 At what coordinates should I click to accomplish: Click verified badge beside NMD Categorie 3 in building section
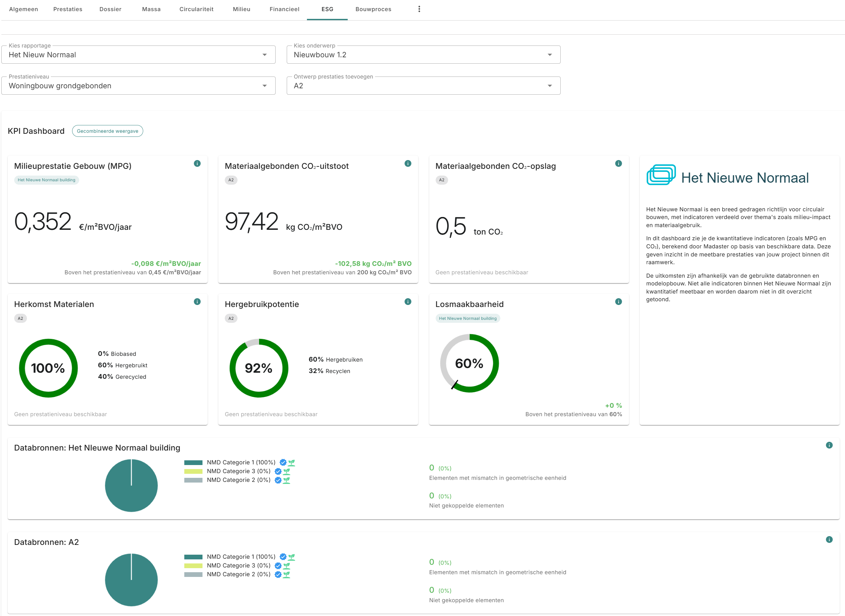pos(278,471)
